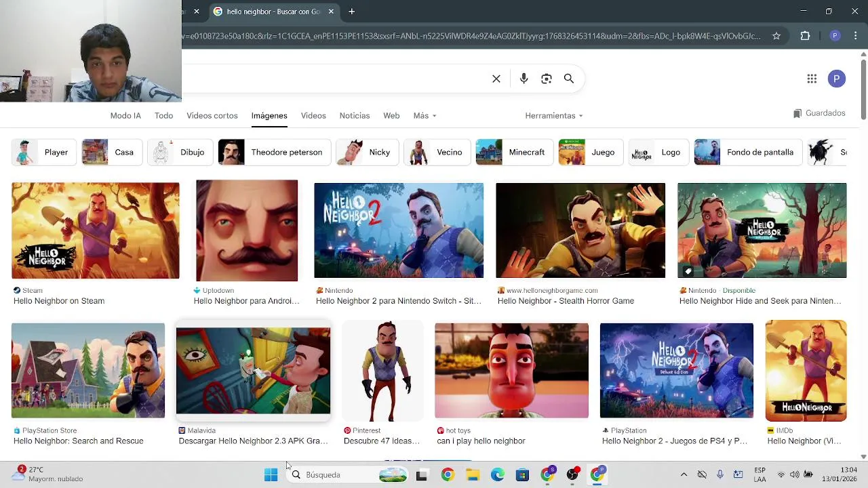The width and height of the screenshot is (868, 488).
Task: Open OBS Studio from the taskbar
Action: click(x=572, y=475)
